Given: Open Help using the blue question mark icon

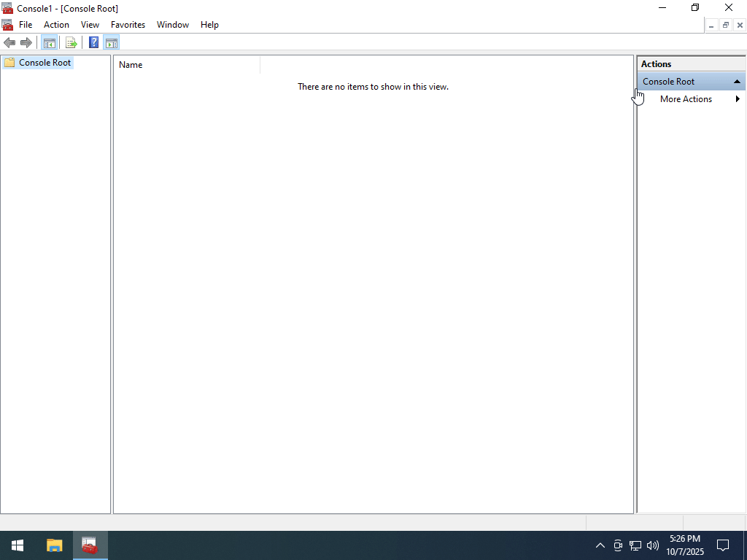Looking at the screenshot, I should (x=93, y=42).
